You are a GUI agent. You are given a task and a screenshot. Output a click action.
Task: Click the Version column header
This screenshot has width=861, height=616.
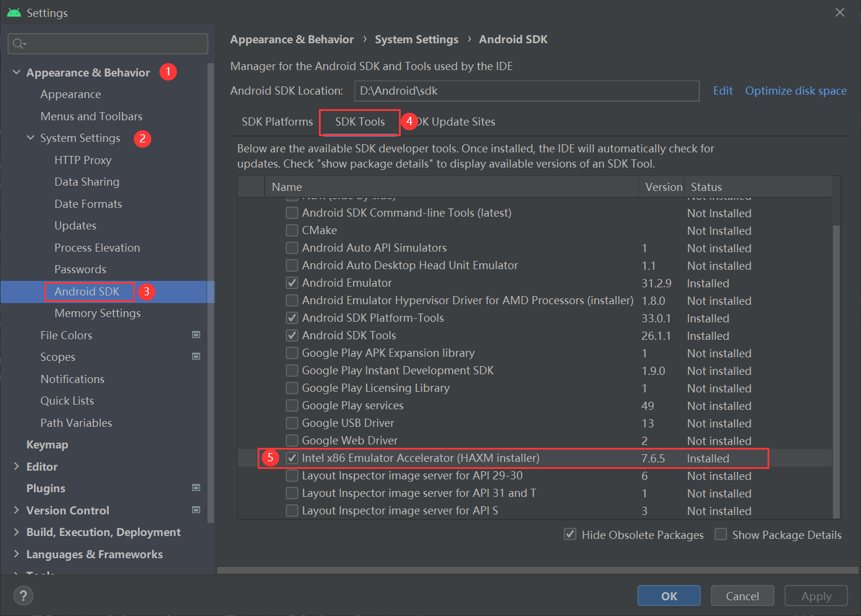(x=662, y=187)
